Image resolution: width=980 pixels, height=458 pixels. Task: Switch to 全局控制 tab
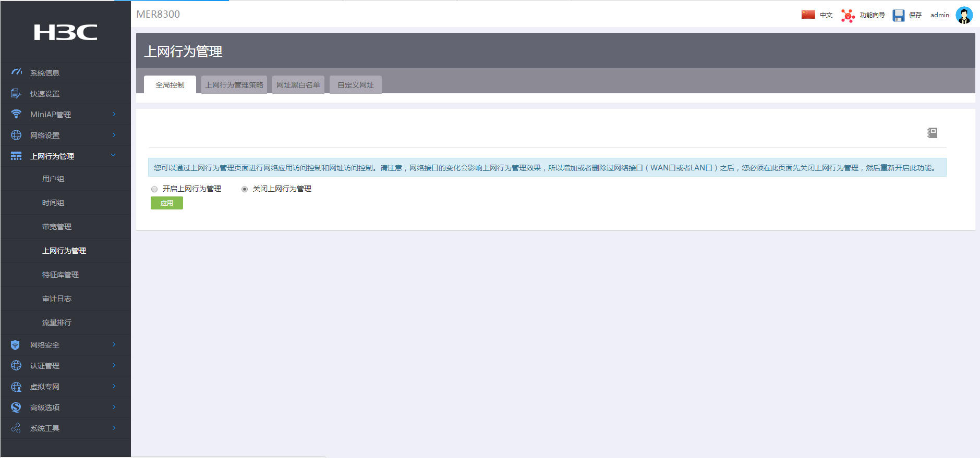click(x=170, y=85)
